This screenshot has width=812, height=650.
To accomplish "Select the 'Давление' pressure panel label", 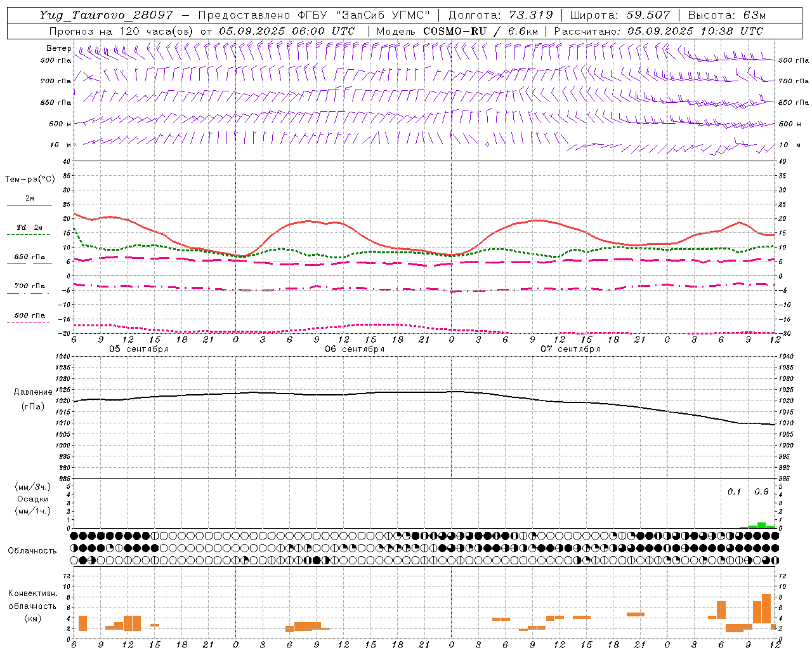I will (33, 392).
